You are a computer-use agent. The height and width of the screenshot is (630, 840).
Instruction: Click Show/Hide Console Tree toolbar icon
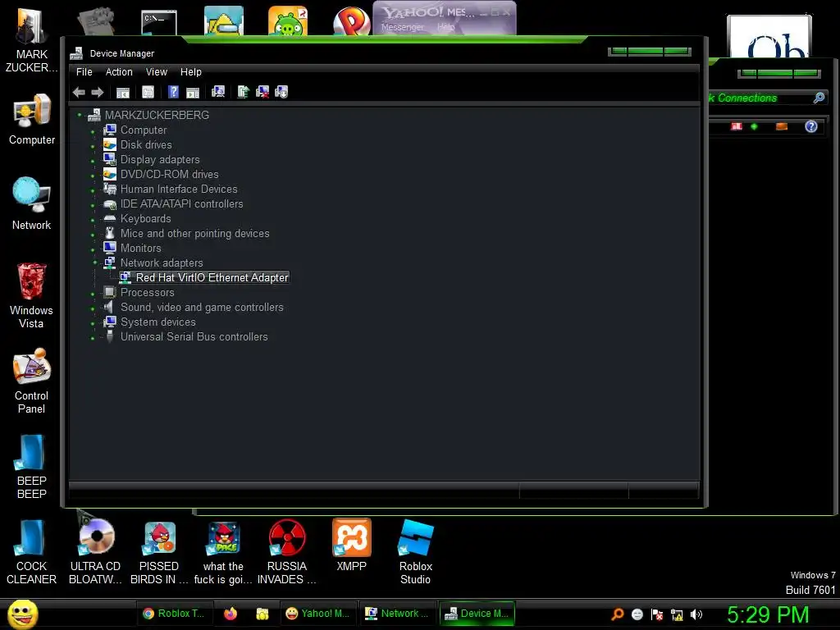pyautogui.click(x=123, y=92)
